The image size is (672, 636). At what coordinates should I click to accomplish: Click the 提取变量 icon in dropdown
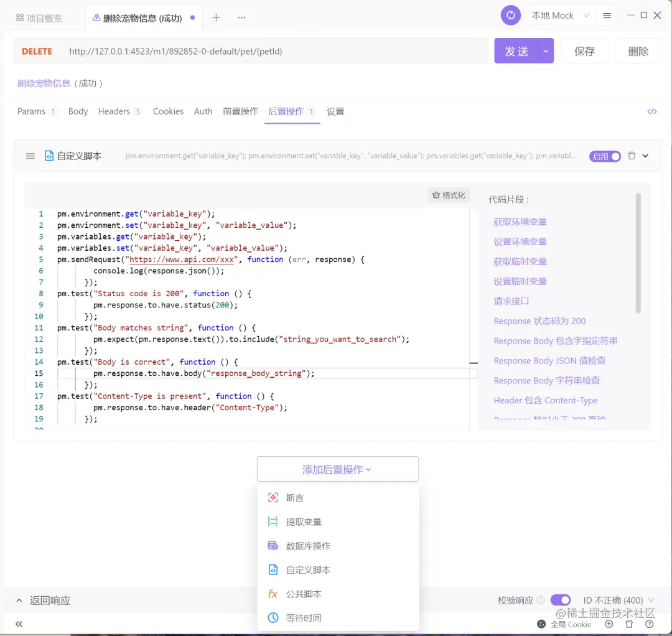273,521
